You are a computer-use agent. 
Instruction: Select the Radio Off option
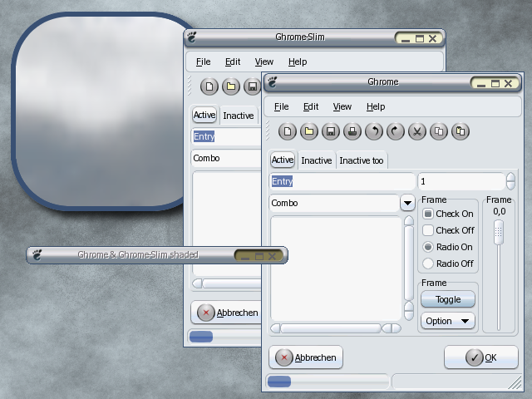[x=428, y=264]
